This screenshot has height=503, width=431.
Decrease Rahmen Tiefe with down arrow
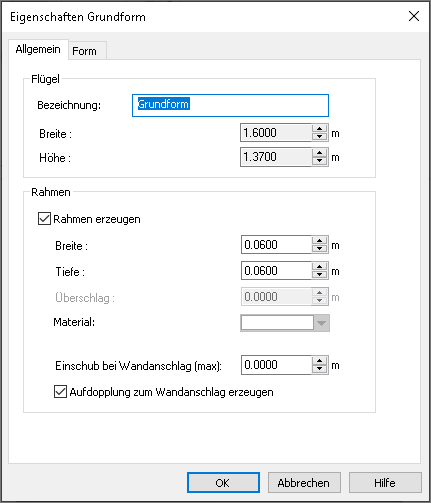320,275
